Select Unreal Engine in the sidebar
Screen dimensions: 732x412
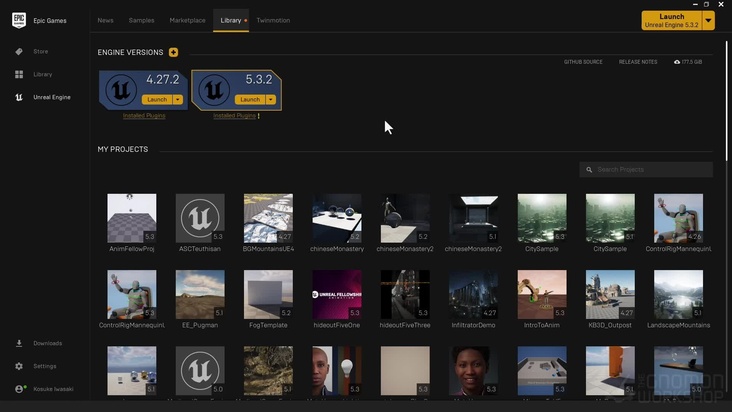coord(52,97)
